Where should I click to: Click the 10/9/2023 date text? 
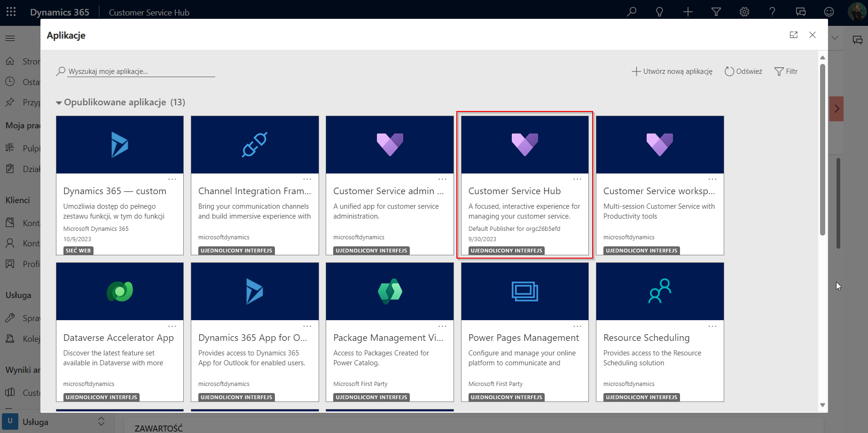tap(77, 239)
